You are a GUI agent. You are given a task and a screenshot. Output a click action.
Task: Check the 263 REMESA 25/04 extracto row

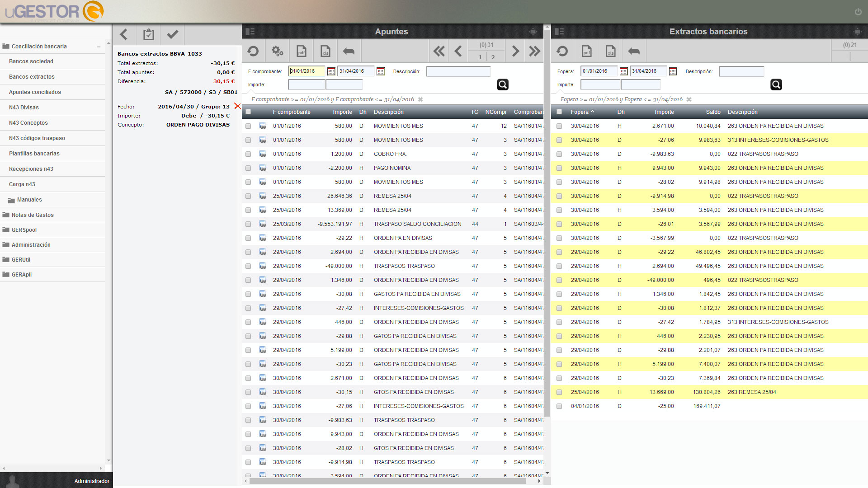(x=559, y=392)
